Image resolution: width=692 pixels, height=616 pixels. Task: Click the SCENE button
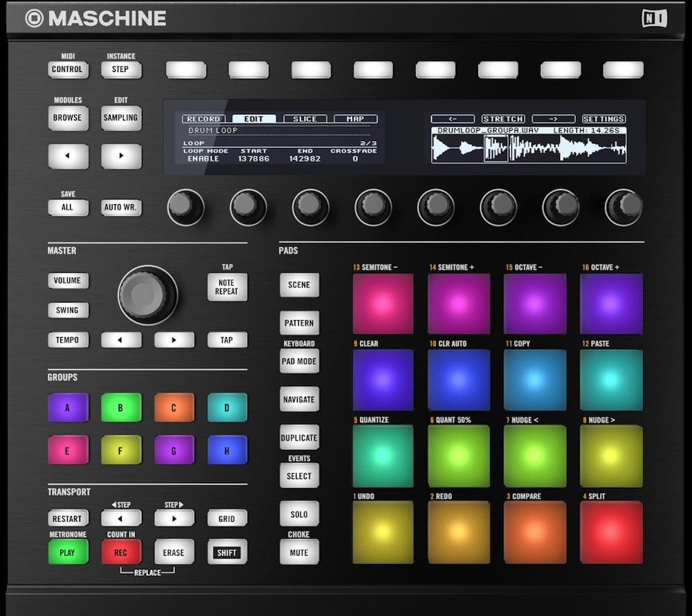pyautogui.click(x=299, y=284)
